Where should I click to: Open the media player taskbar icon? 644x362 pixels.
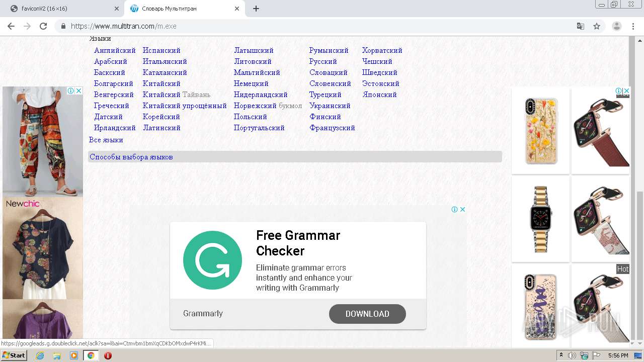coord(74,355)
